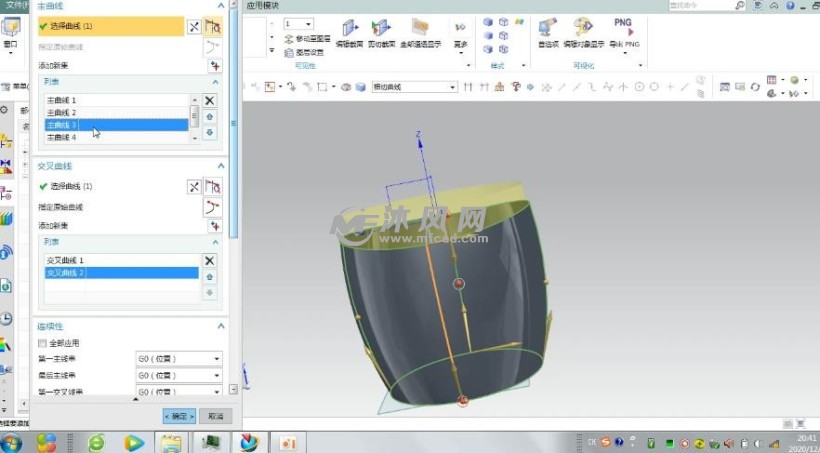Open the Last Primary continuity G0 dropdown
This screenshot has width=820, height=453.
[178, 376]
